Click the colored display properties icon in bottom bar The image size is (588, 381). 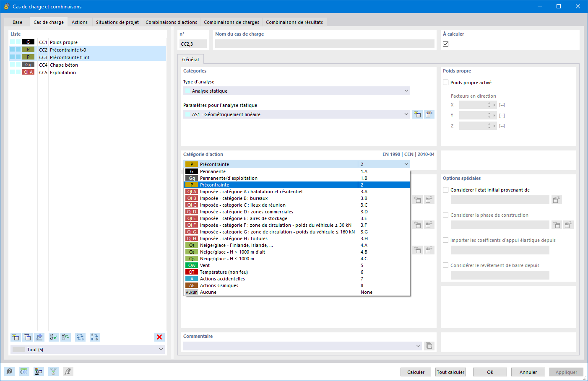pos(39,371)
